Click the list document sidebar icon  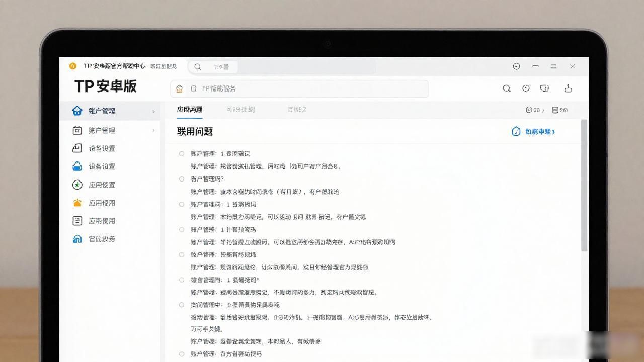point(77,221)
